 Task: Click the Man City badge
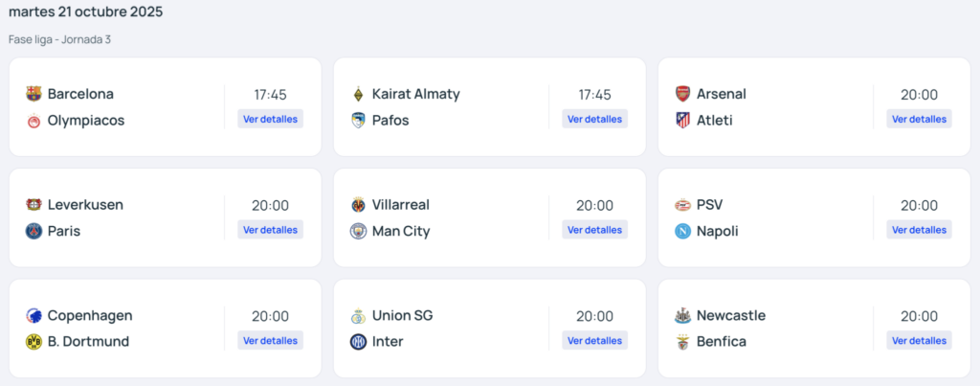coord(358,231)
